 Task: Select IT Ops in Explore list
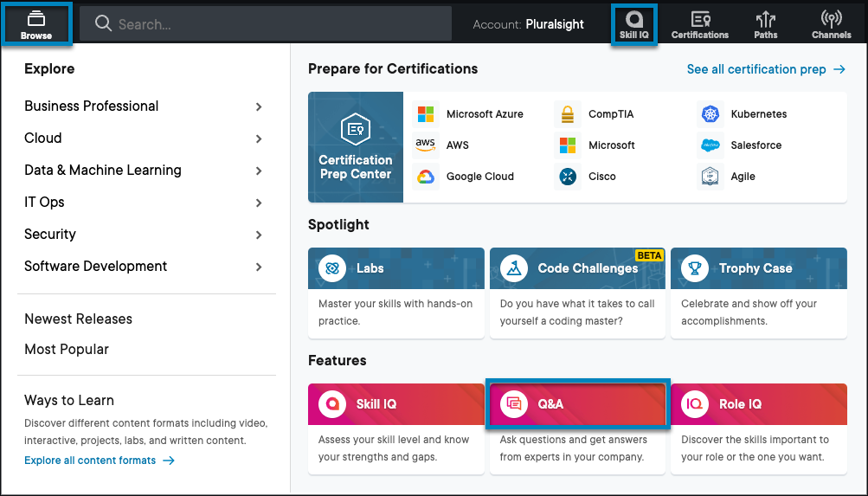44,202
